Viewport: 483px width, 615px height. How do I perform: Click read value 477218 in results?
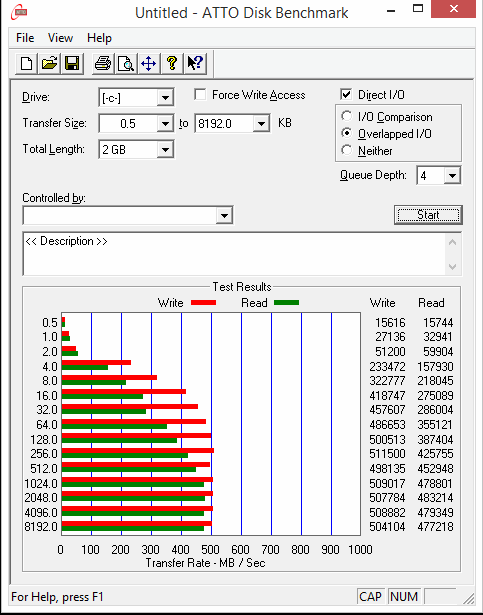coord(436,527)
